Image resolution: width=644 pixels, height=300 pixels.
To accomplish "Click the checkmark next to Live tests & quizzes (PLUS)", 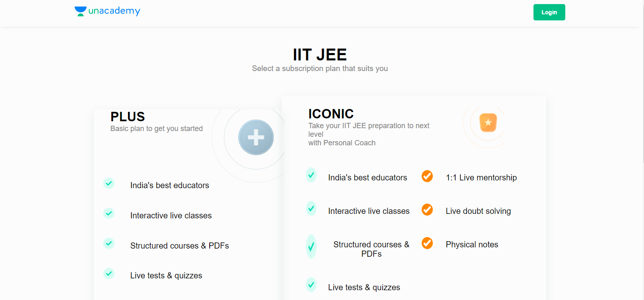I will point(109,273).
